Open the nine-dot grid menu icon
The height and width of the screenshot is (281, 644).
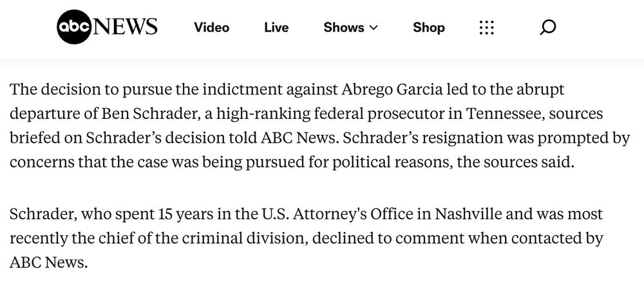[x=487, y=28]
